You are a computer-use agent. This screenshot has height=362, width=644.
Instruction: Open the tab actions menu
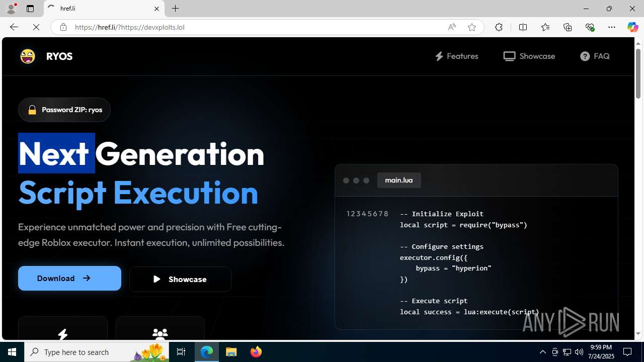[x=30, y=9]
